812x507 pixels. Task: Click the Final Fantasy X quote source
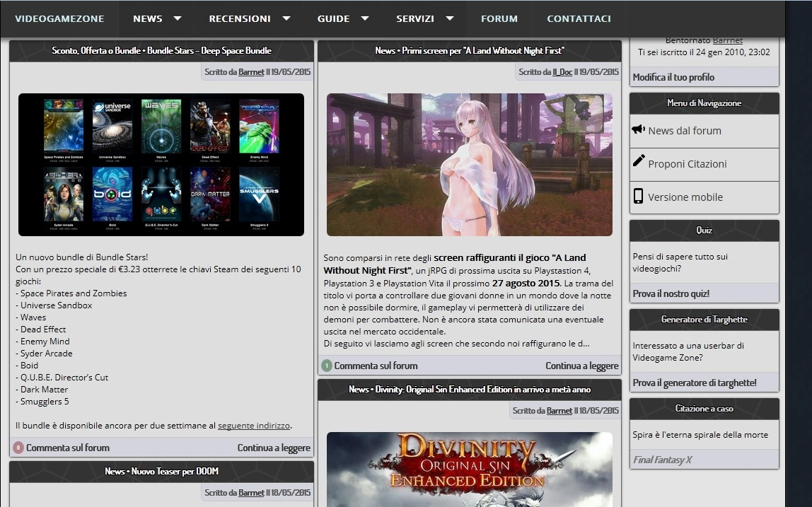662,460
